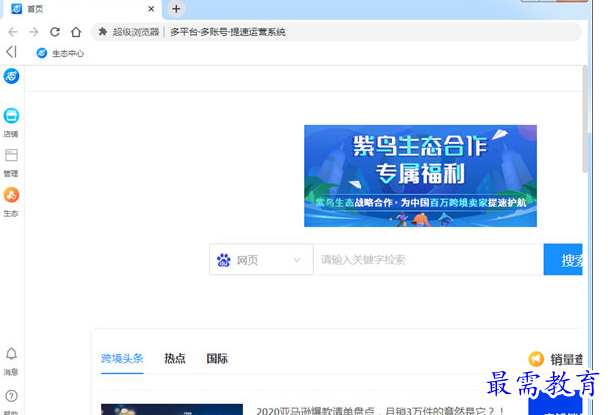Screen dimensions: 608x415
Task: Close the 首页 browser tab
Action: tap(151, 9)
